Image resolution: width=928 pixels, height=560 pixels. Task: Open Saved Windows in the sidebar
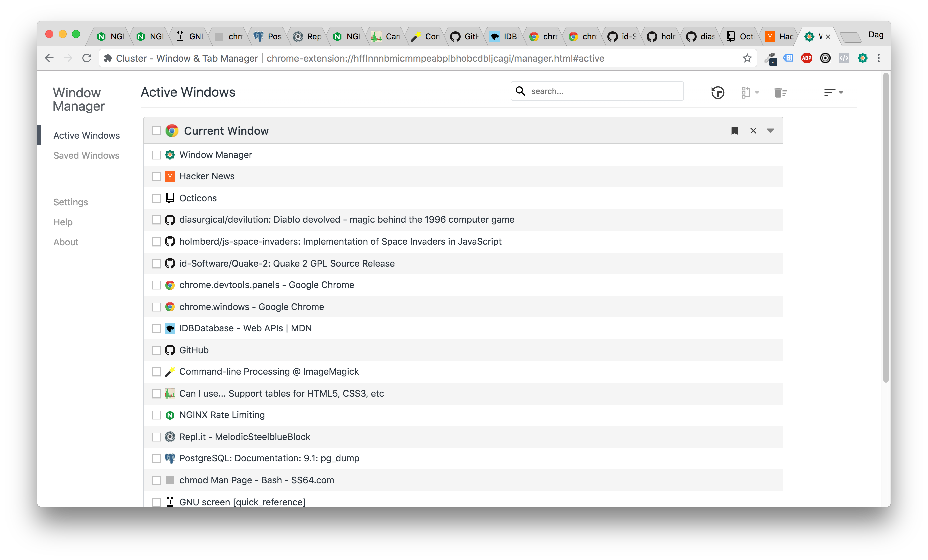pyautogui.click(x=86, y=156)
